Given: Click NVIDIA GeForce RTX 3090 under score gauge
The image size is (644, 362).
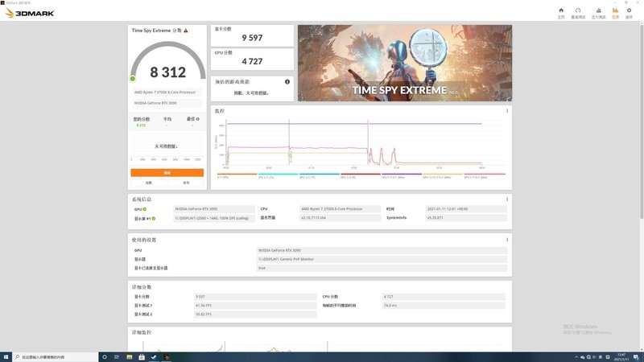Looking at the screenshot, I should click(x=167, y=103).
